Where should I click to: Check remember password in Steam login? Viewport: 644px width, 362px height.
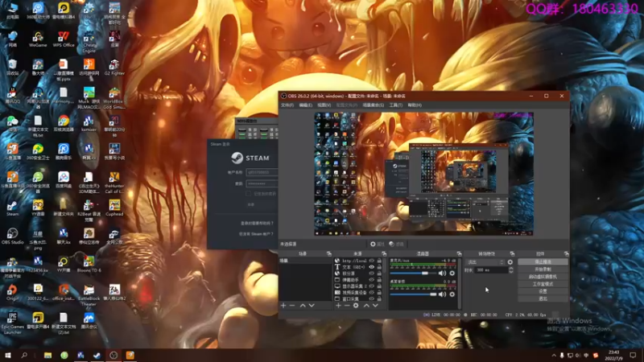point(248,194)
